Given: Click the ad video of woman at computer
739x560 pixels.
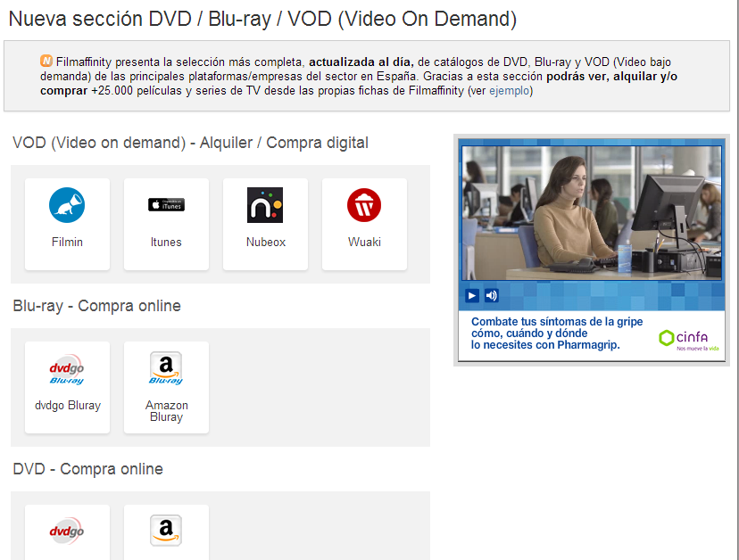Looking at the screenshot, I should point(591,210).
